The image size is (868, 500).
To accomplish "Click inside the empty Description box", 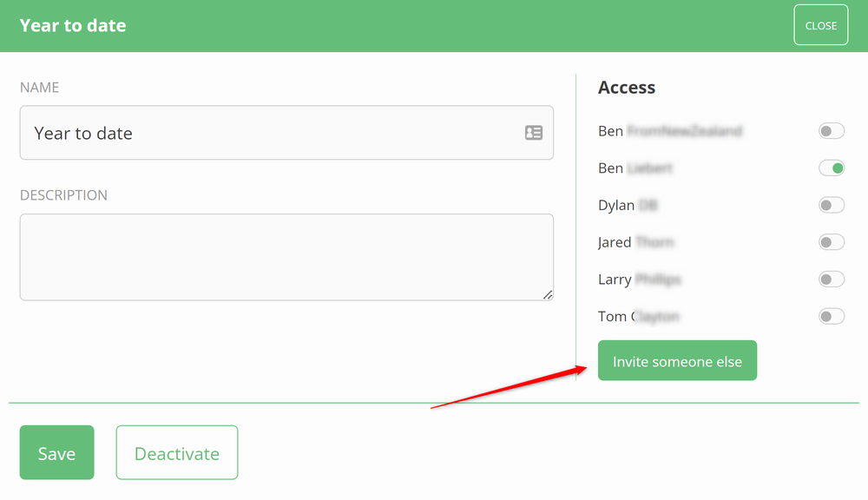I will [x=286, y=257].
